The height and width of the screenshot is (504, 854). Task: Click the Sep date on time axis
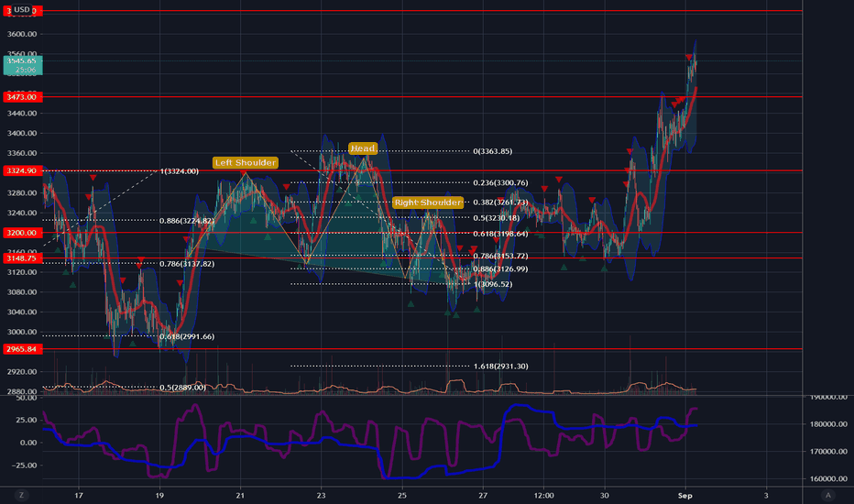(685, 495)
